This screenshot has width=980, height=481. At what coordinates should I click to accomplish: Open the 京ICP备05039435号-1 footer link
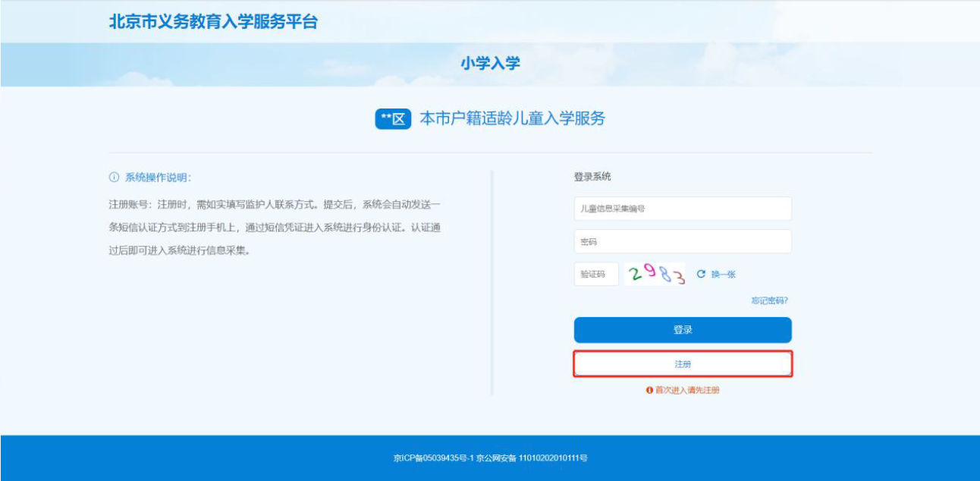point(433,458)
